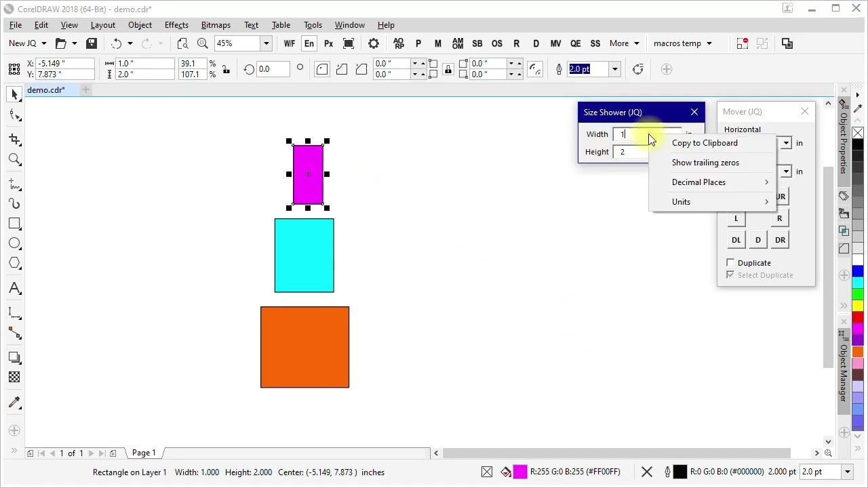This screenshot has height=488, width=868.
Task: Save the document with the floppy disk icon
Action: click(92, 43)
